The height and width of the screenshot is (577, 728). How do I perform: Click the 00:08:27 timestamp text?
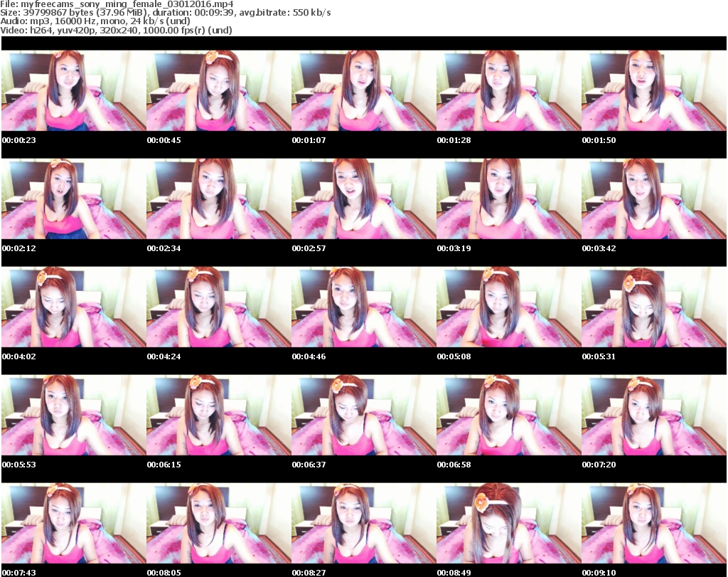(x=309, y=573)
